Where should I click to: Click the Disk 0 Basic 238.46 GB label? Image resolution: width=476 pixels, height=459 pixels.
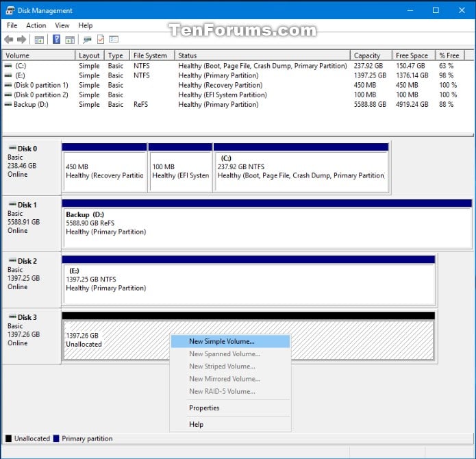(32, 166)
